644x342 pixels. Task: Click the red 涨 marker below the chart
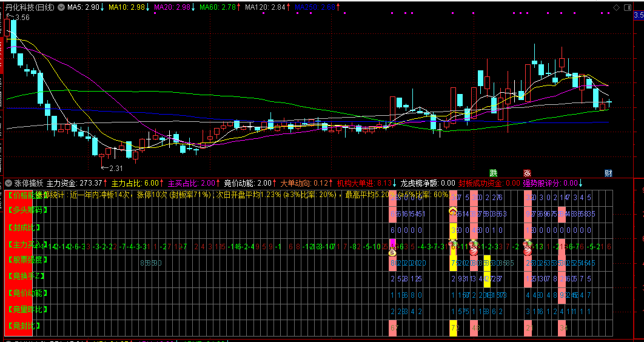pos(526,173)
